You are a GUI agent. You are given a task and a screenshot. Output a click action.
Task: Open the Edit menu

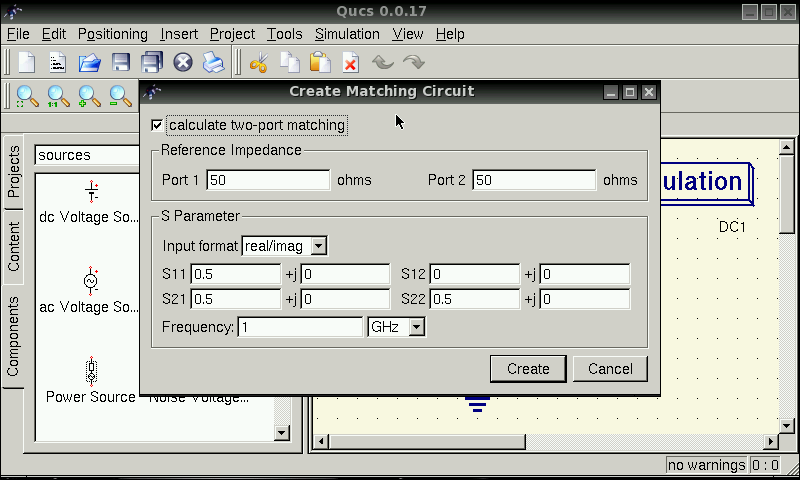[x=54, y=34]
